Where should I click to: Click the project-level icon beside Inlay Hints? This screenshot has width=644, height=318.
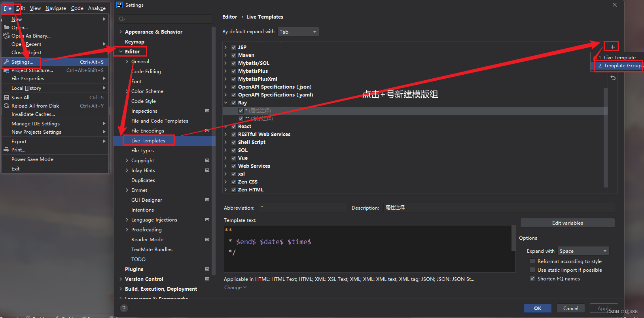[207, 170]
